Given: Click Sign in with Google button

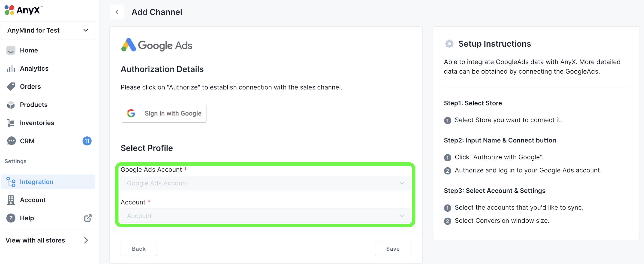Looking at the screenshot, I should [x=164, y=113].
